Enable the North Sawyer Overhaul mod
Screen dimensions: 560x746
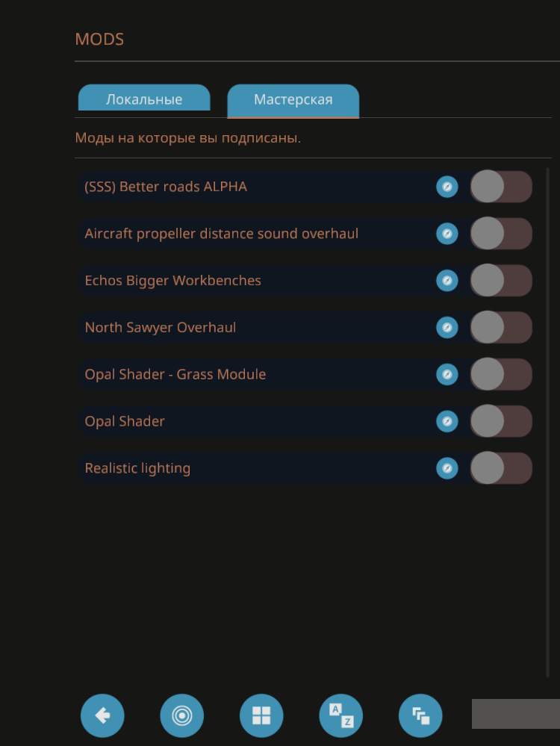500,328
